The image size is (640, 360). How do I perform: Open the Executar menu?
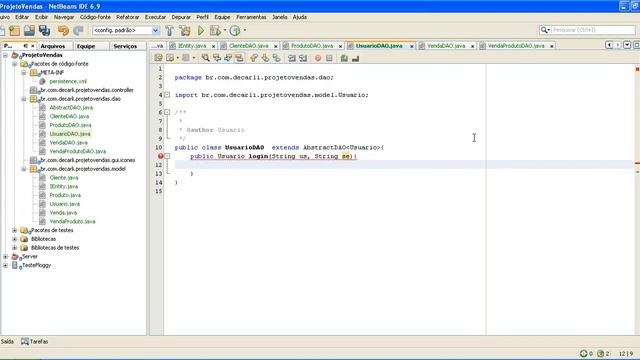[x=156, y=17]
